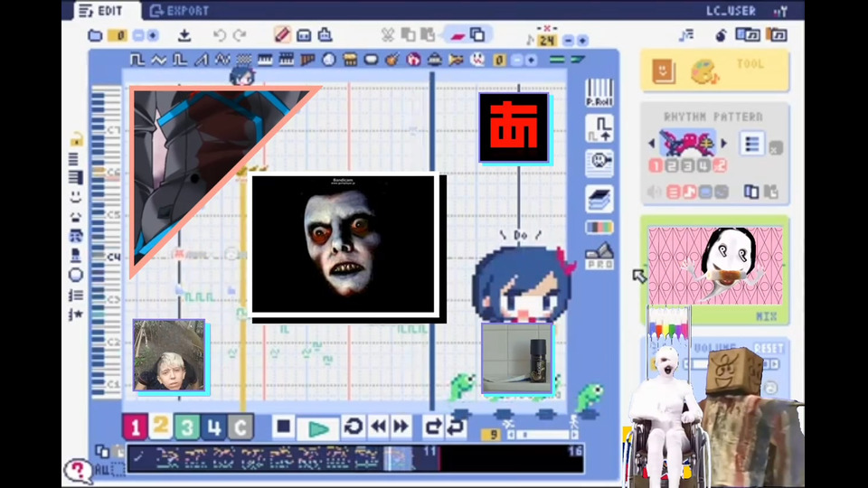
Task: Click the bomb icon
Action: 721,35
